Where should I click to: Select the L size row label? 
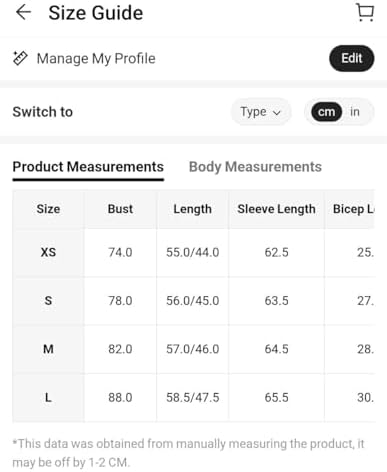pyautogui.click(x=48, y=397)
